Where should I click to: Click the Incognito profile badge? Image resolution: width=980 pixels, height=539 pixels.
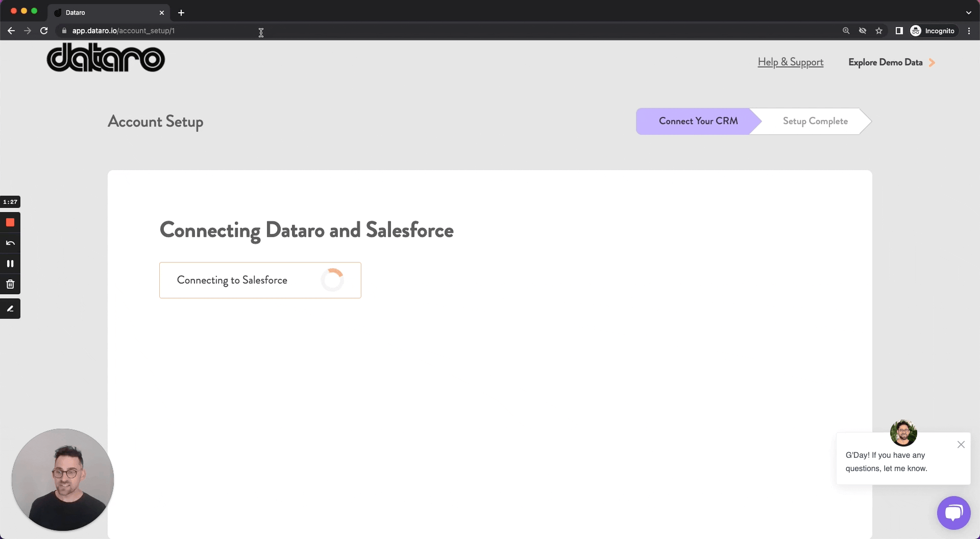coord(933,31)
